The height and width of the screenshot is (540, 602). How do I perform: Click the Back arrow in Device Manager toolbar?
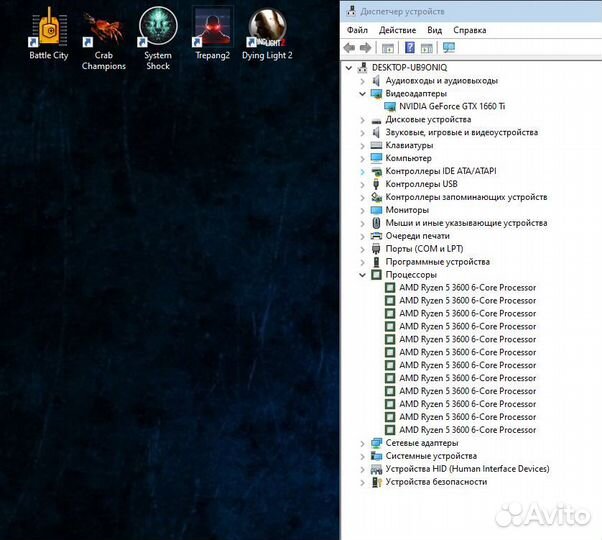coord(349,48)
